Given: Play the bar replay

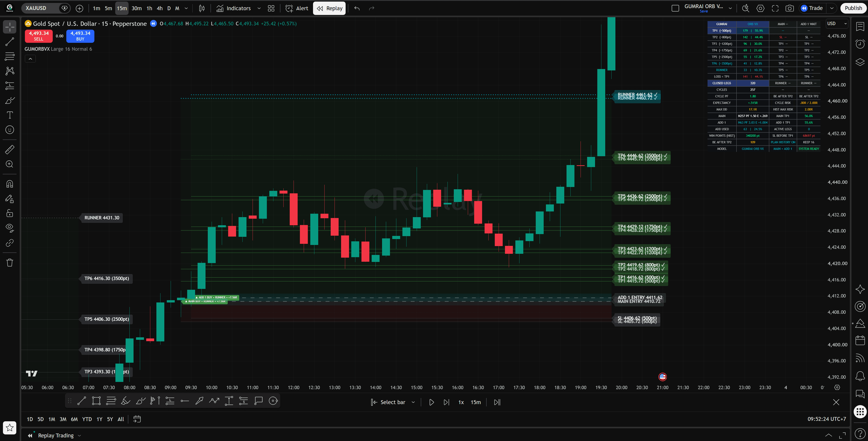Looking at the screenshot, I should [x=431, y=402].
